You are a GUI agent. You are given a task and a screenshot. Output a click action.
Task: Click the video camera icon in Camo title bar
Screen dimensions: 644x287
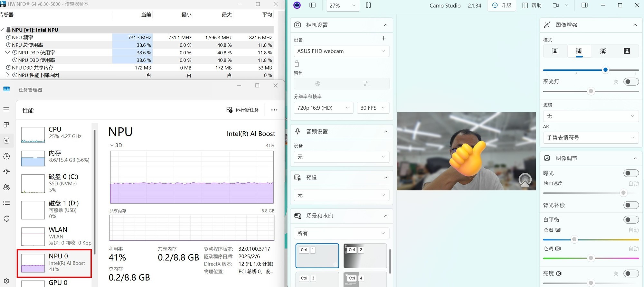coord(556,5)
